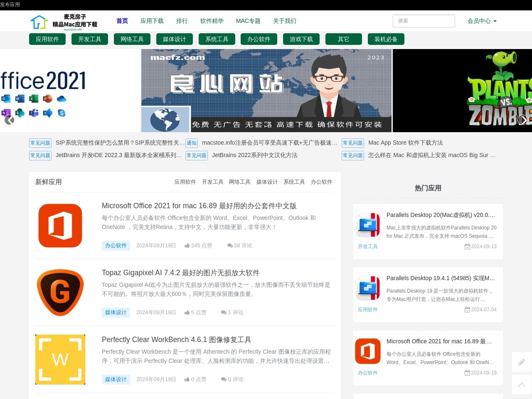Focus the 搜索 search field

pyautogui.click(x=424, y=21)
